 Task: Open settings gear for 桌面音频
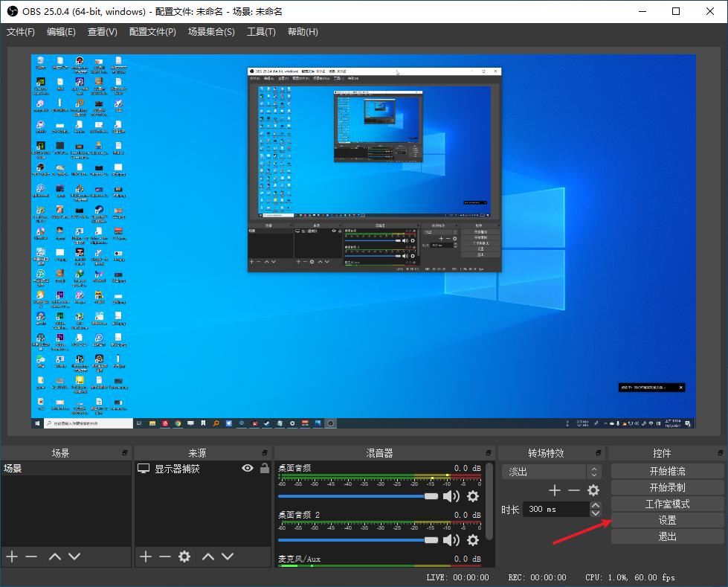pos(473,496)
